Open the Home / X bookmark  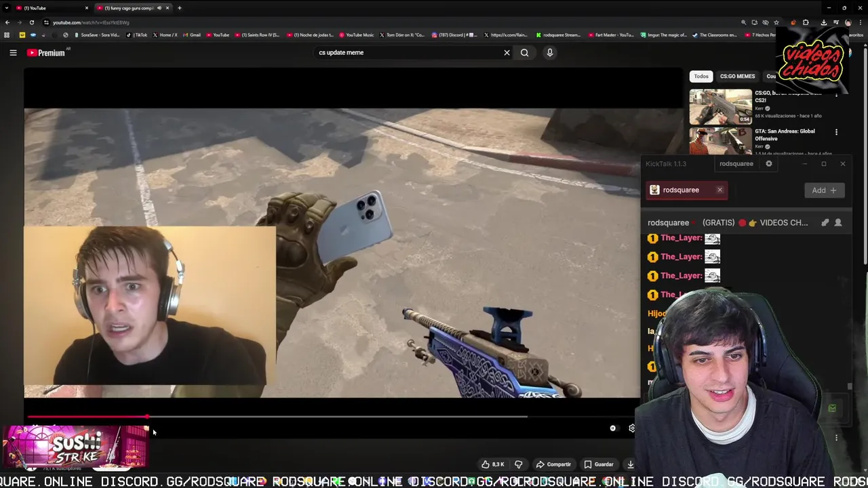(x=165, y=35)
